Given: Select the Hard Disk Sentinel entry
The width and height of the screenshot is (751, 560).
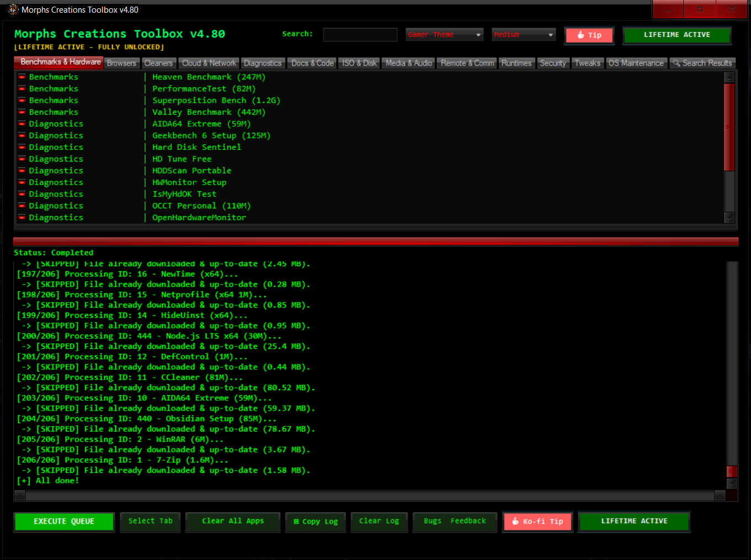Looking at the screenshot, I should click(x=197, y=147).
